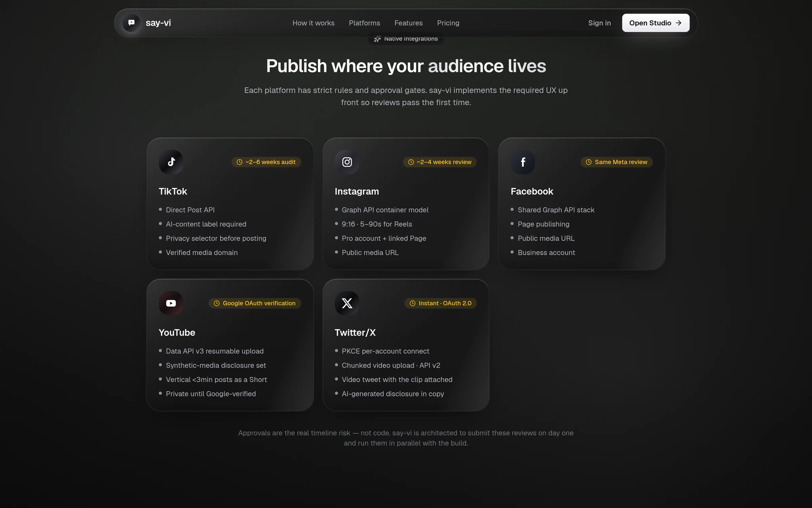
Task: Click the Instagram platform icon
Action: click(x=347, y=162)
